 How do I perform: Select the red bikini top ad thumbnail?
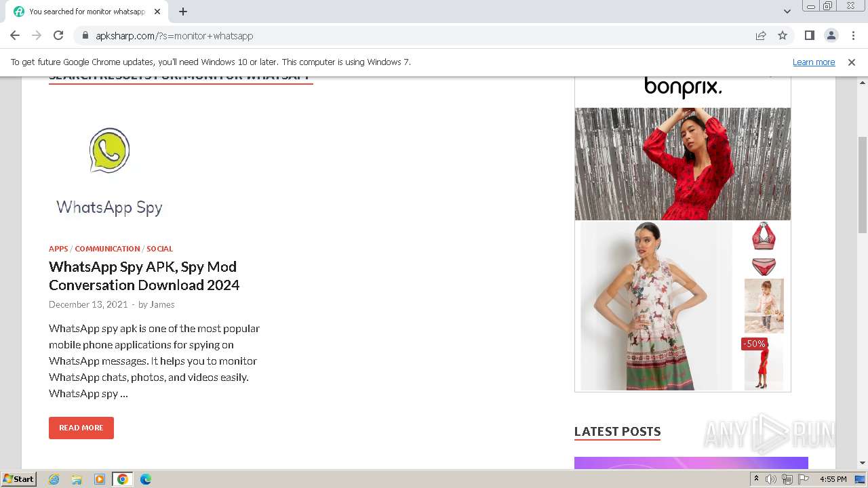(764, 237)
